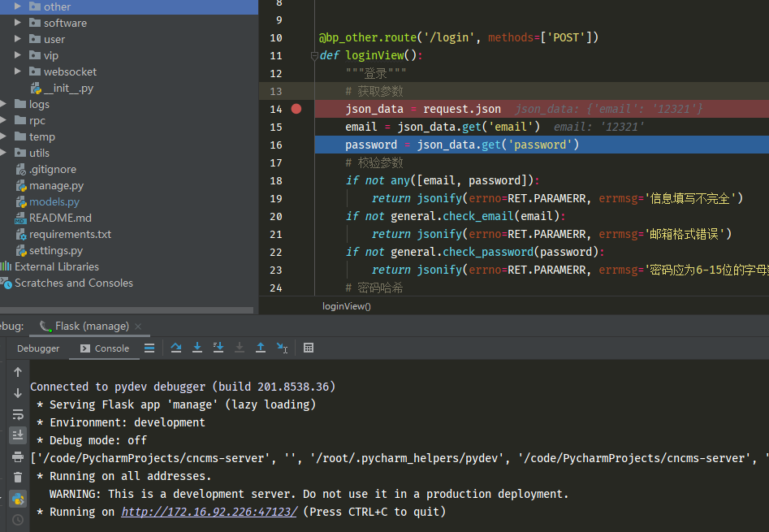Click check_email call on line 20

pyautogui.click(x=478, y=216)
